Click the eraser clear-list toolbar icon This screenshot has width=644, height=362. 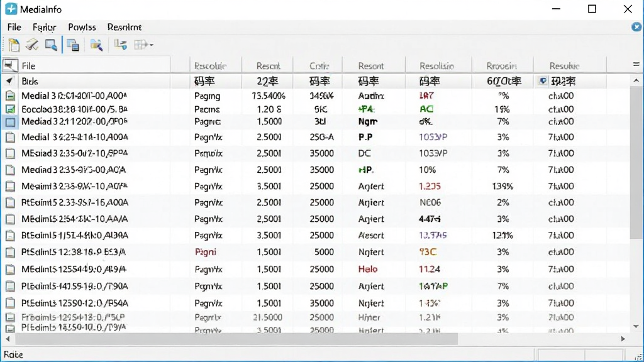32,45
